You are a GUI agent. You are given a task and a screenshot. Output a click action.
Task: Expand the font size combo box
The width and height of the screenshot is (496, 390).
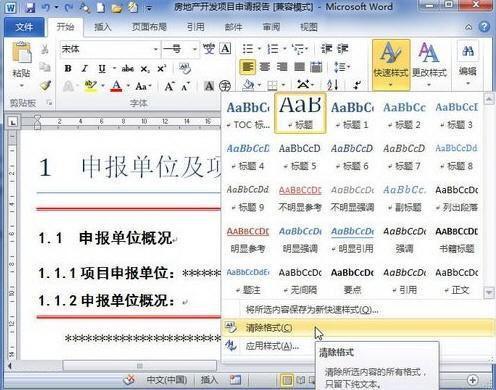[x=195, y=50]
